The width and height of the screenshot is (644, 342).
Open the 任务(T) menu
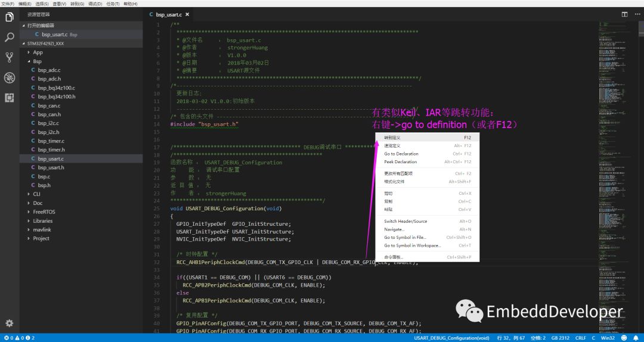(x=113, y=4)
